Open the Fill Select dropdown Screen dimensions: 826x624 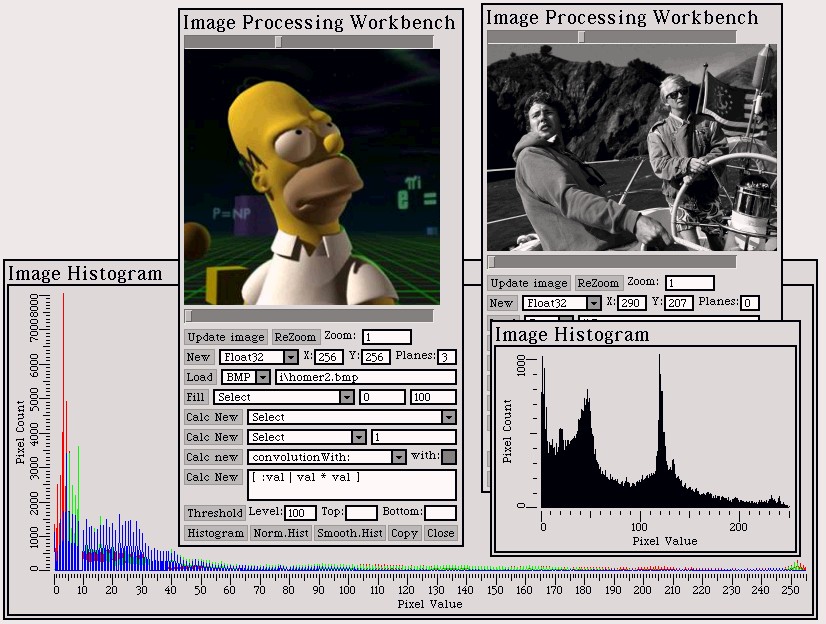(x=347, y=397)
